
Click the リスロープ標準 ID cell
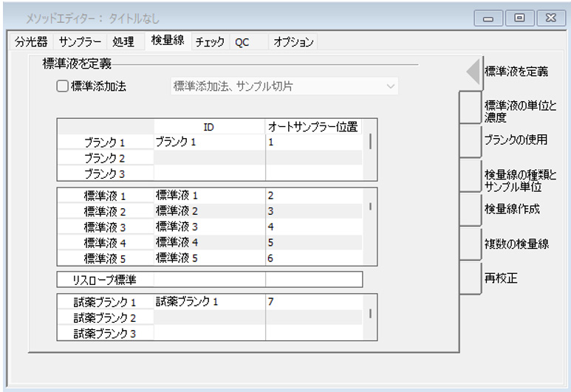[x=209, y=279]
